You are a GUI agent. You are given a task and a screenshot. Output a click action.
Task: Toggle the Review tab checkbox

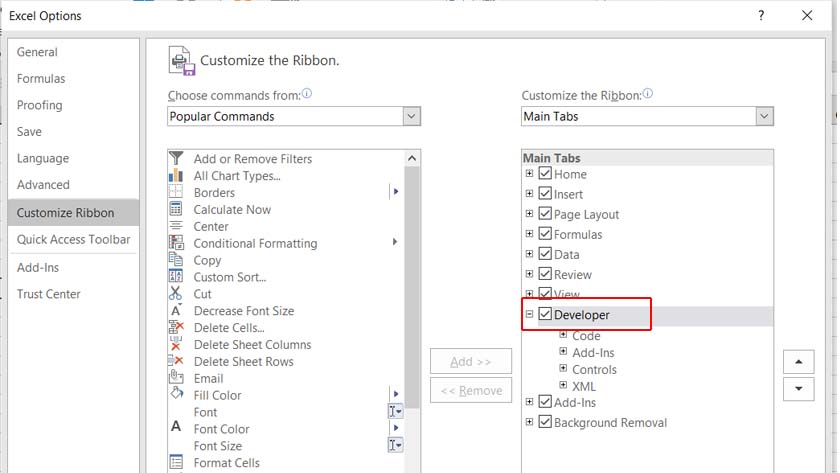coord(545,274)
